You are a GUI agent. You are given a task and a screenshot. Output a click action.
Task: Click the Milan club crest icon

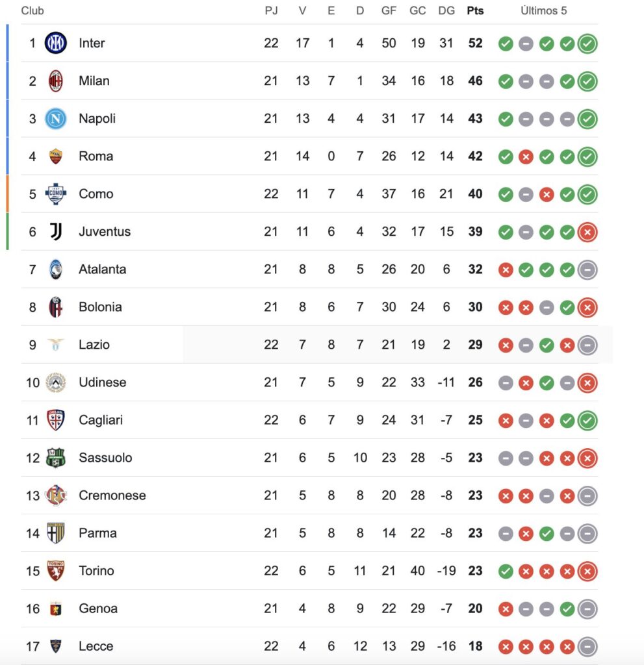[x=55, y=81]
